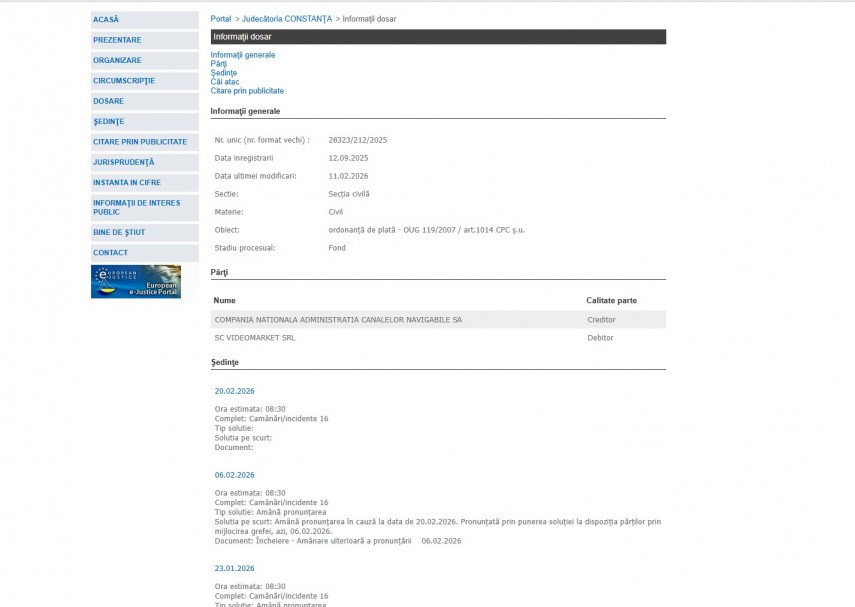
Task: Select CIRCUMSCRIPȚIE from the sidebar
Action: click(x=124, y=81)
